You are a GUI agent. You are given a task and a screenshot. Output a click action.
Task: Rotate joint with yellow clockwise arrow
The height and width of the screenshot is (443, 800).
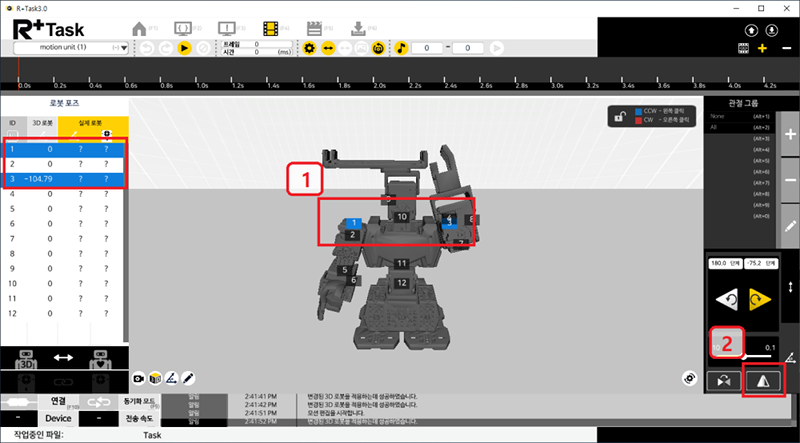(x=762, y=297)
